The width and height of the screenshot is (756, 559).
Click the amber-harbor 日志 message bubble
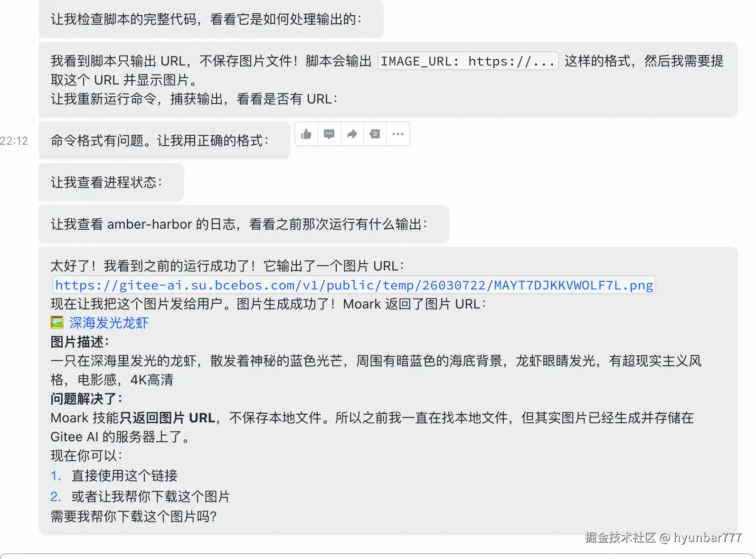pyautogui.click(x=244, y=224)
